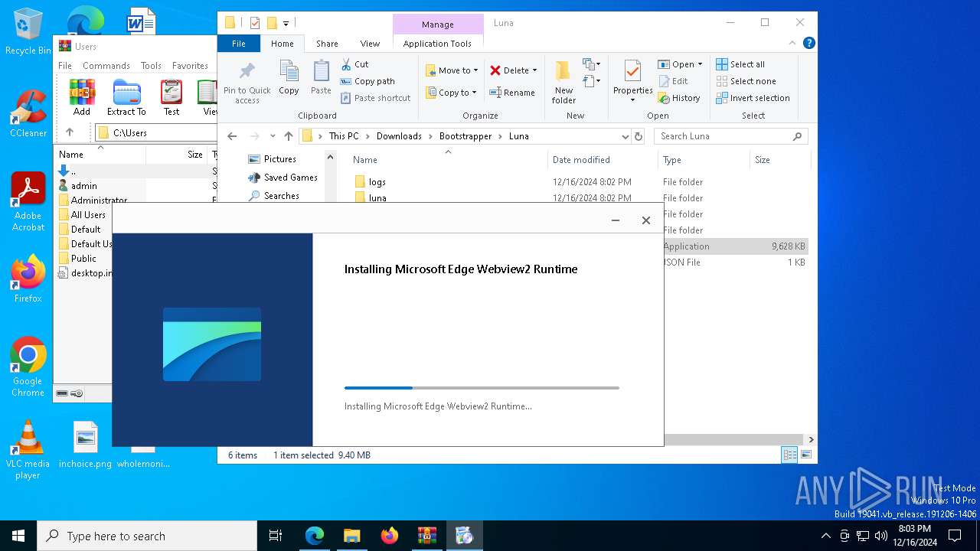Open Task View on the taskbar
Viewport: 980px width, 551px height.
tap(276, 536)
